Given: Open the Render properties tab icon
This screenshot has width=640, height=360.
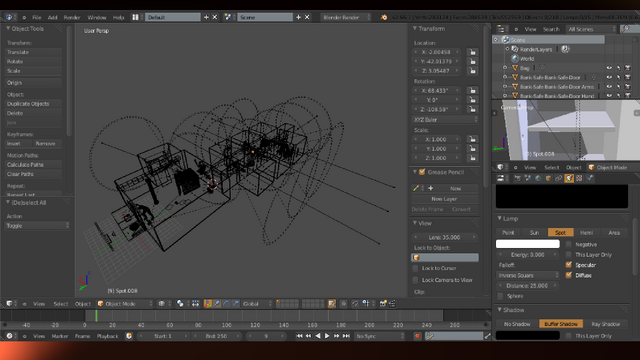Looking at the screenshot, I should pyautogui.click(x=518, y=178).
